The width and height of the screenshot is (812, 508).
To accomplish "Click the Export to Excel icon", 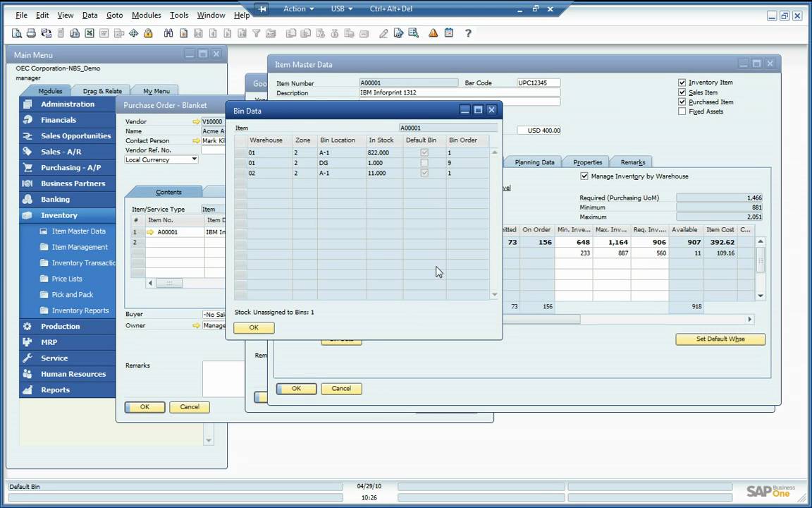I will click(90, 33).
